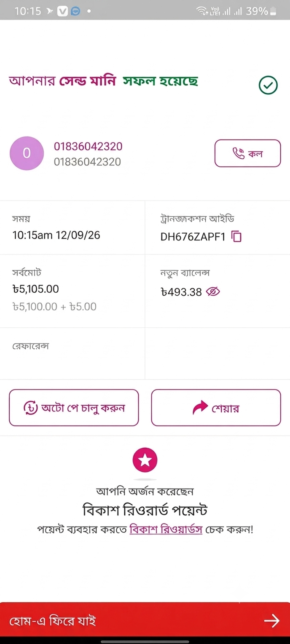Share the receipt via শেয়ার button

[216, 408]
